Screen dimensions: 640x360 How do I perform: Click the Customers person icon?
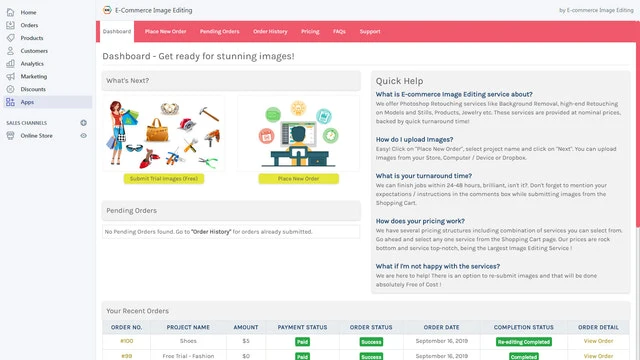tap(10, 51)
